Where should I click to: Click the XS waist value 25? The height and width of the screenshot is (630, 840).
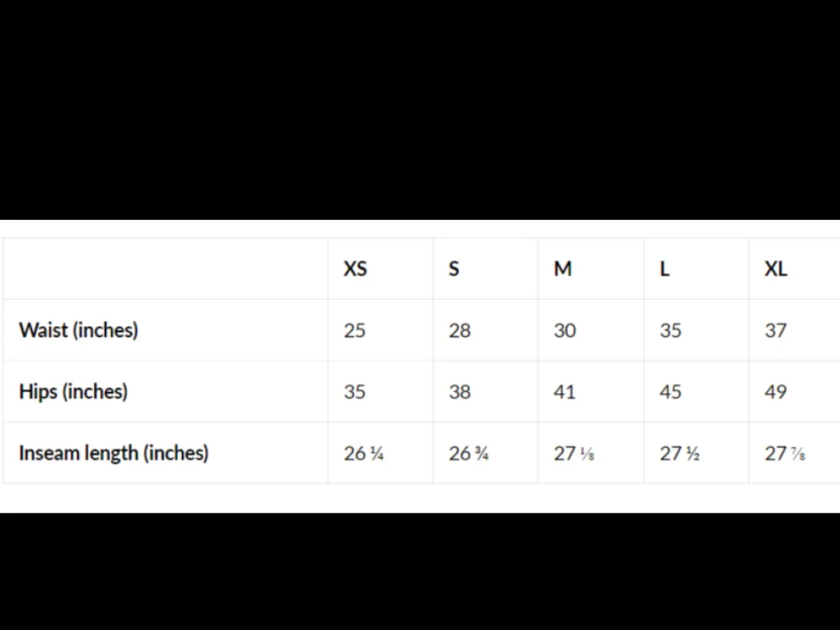coord(354,330)
